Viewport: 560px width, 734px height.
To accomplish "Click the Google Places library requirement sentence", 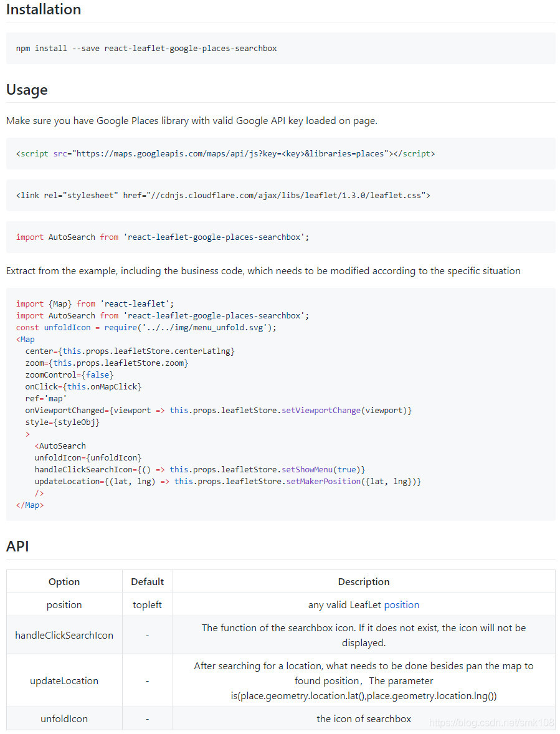I will [x=192, y=121].
